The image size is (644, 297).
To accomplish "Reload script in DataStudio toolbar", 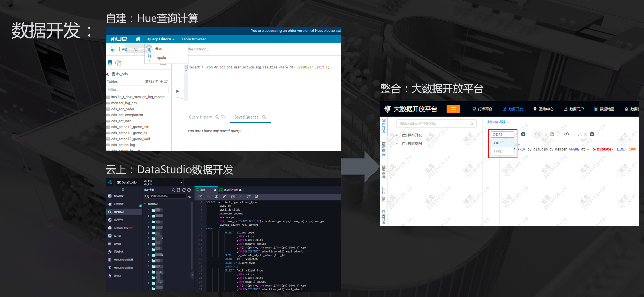I will click(248, 197).
